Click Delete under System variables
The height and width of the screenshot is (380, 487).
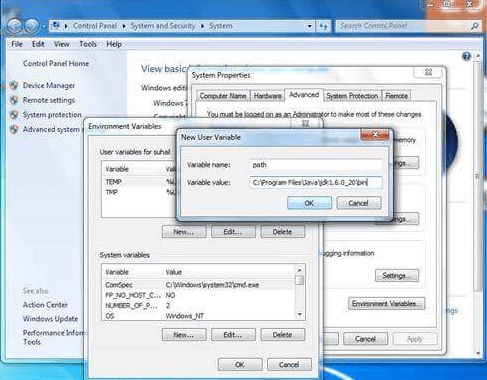click(282, 335)
